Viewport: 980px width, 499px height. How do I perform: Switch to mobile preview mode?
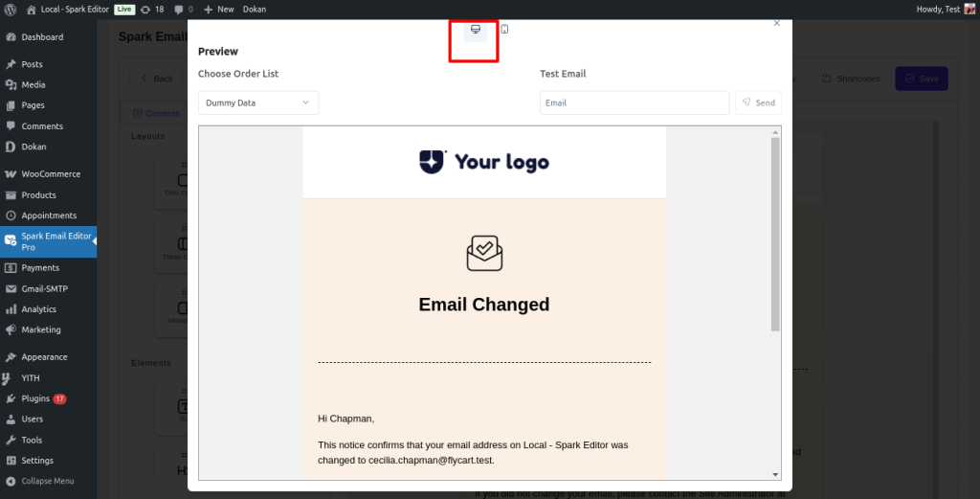tap(504, 30)
